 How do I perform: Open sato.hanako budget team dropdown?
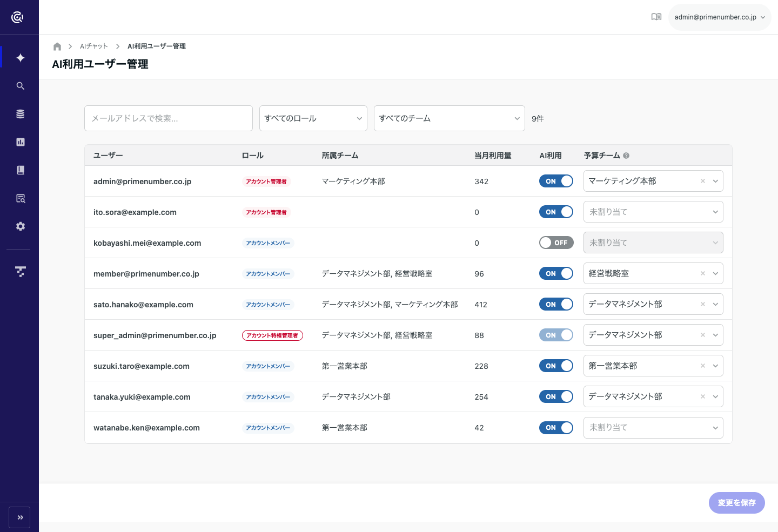tap(653, 304)
